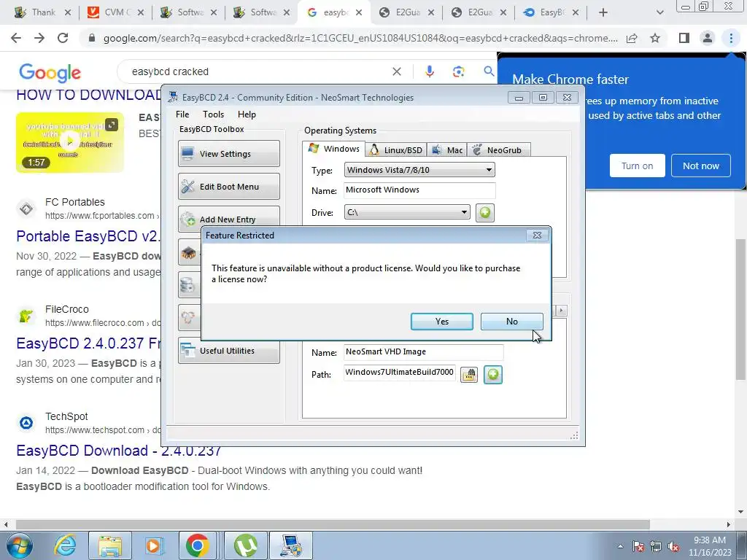Expand the Type dropdown Windows Vista/7/8/10
747x560 pixels.
click(419, 170)
